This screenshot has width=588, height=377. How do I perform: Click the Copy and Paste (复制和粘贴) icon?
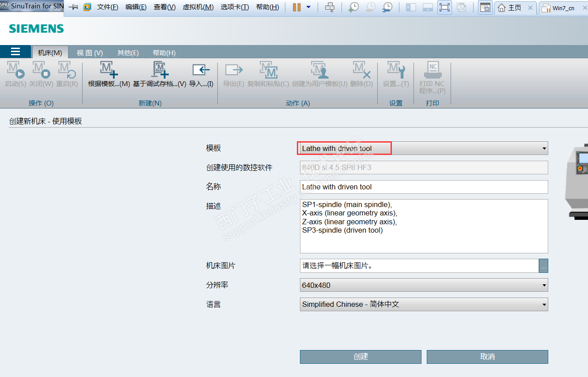pos(268,70)
